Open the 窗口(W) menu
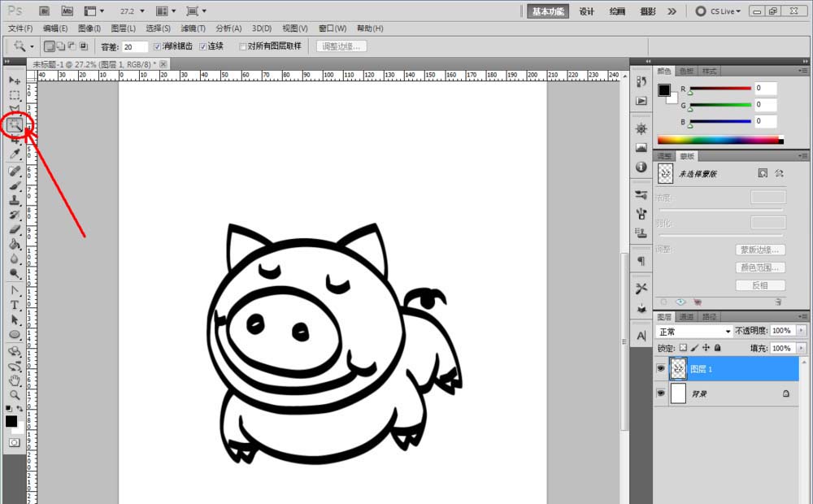Image resolution: width=813 pixels, height=504 pixels. point(333,28)
